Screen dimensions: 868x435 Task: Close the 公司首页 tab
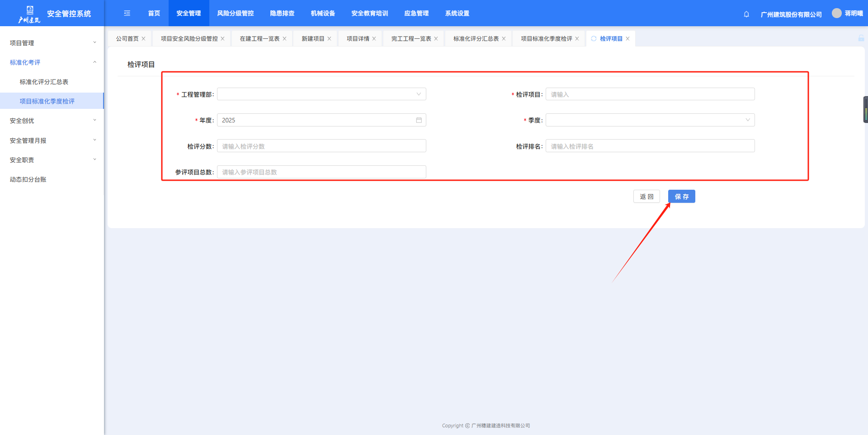point(144,39)
